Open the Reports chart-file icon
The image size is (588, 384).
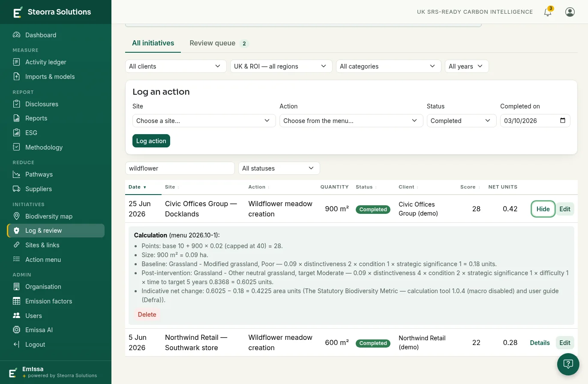[x=17, y=118]
